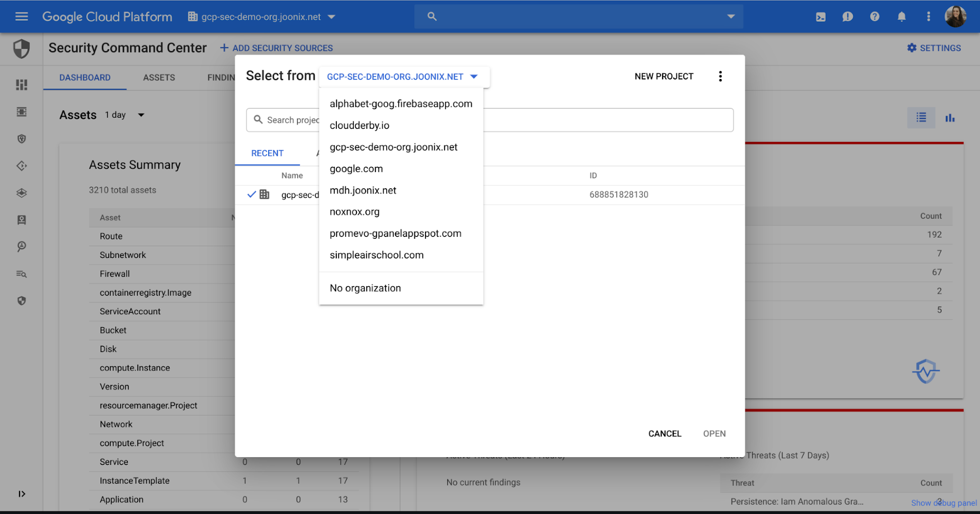
Task: Select the search-bubble icon in sidebar
Action: (22, 247)
